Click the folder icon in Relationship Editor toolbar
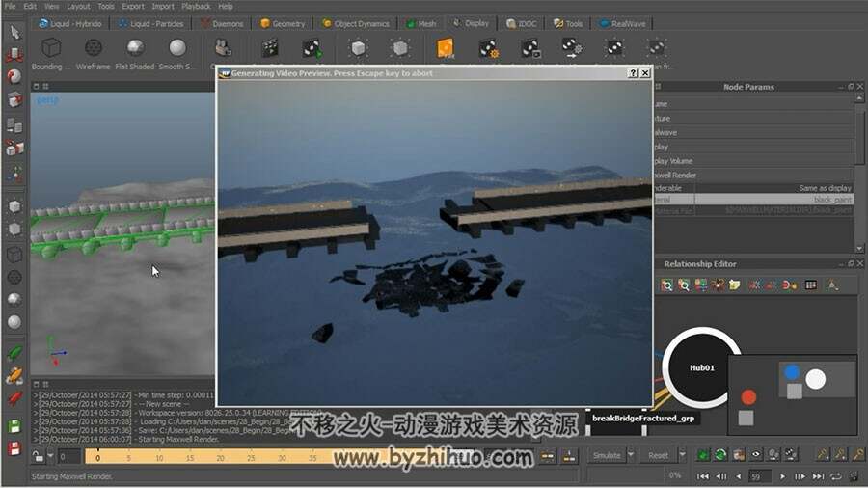 [735, 285]
